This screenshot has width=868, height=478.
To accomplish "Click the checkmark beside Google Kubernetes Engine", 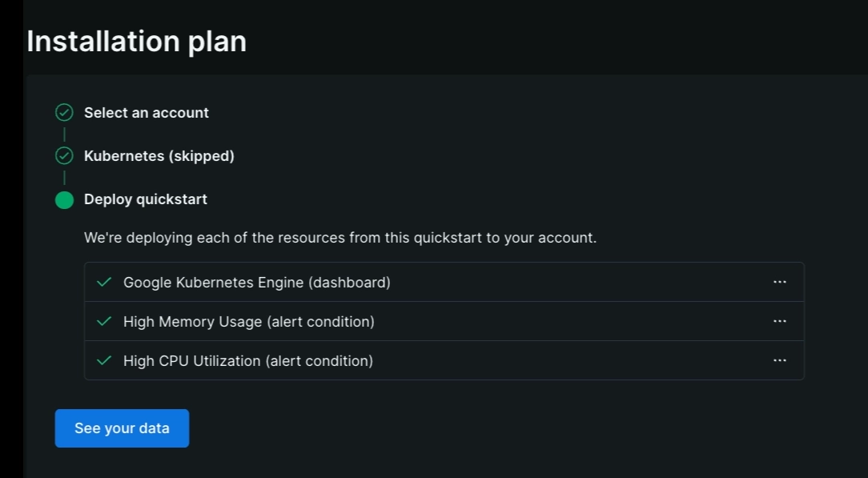I will coord(103,282).
